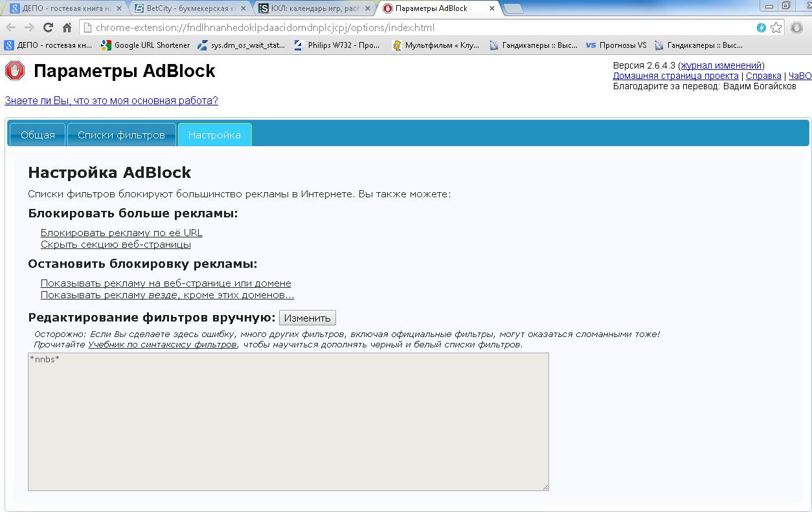
Task: Click the AdBlock red hand logo
Action: click(x=15, y=71)
